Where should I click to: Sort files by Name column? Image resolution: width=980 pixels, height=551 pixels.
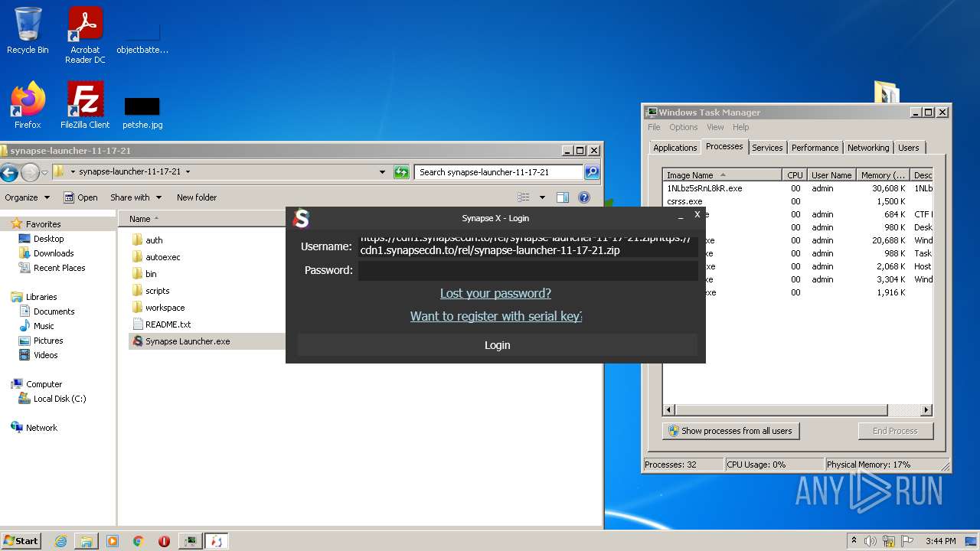click(140, 219)
